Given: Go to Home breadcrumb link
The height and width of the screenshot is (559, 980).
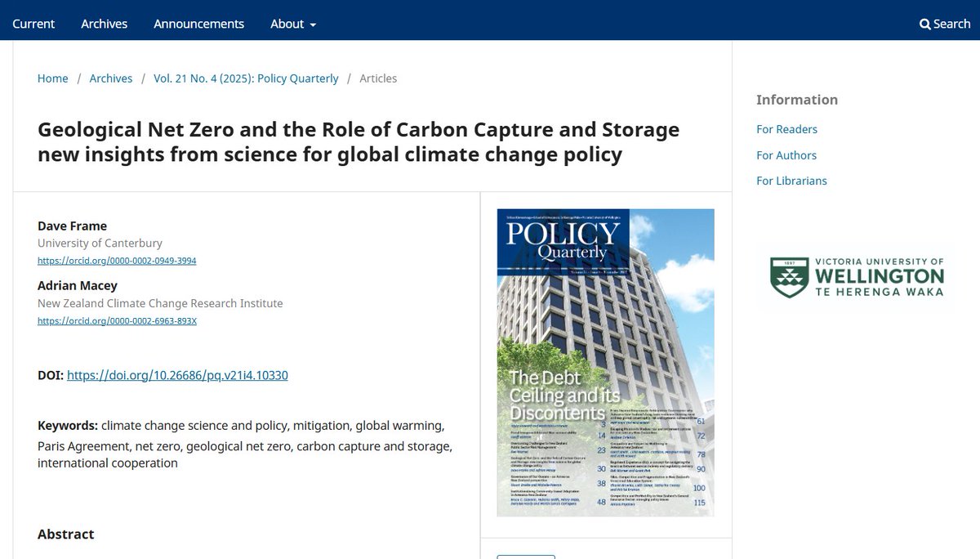Looking at the screenshot, I should click(x=53, y=78).
